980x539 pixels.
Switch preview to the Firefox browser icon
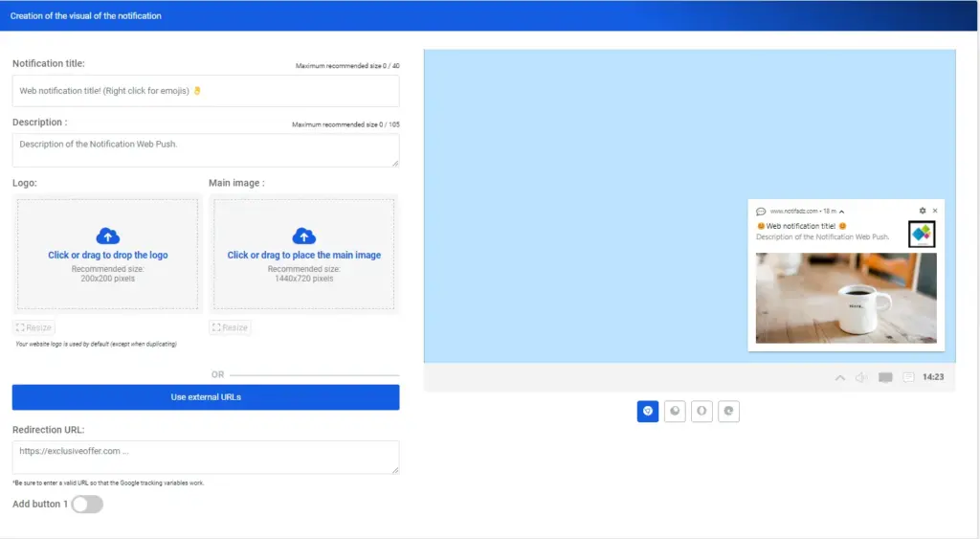675,412
